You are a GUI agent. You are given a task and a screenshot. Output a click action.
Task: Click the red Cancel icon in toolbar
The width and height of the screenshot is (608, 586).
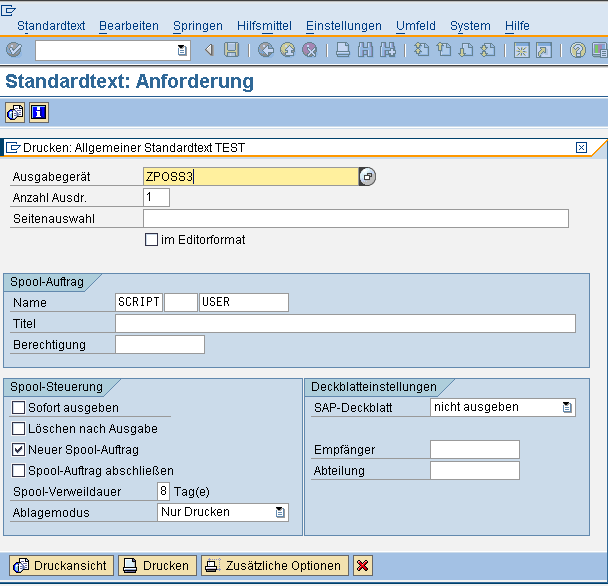[x=311, y=50]
